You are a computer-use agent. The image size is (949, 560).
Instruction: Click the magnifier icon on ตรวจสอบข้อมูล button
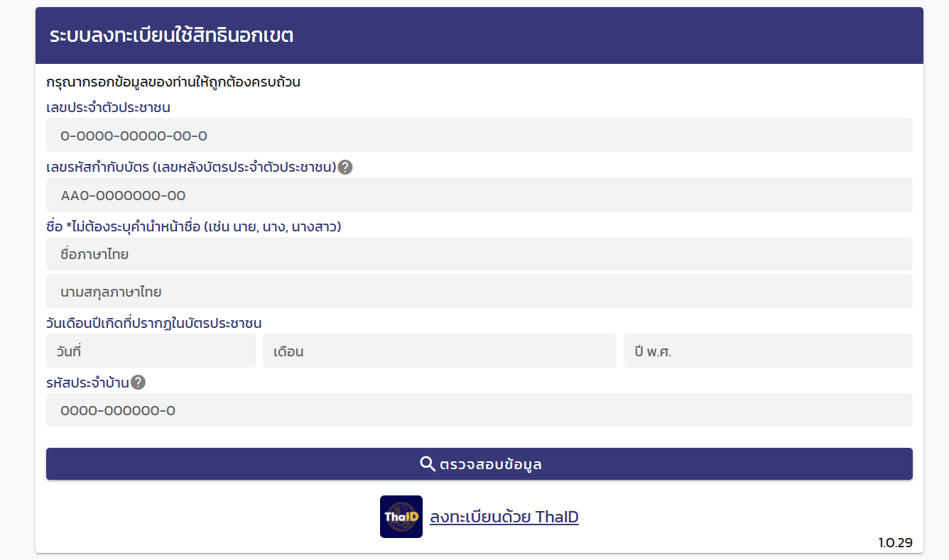point(428,464)
